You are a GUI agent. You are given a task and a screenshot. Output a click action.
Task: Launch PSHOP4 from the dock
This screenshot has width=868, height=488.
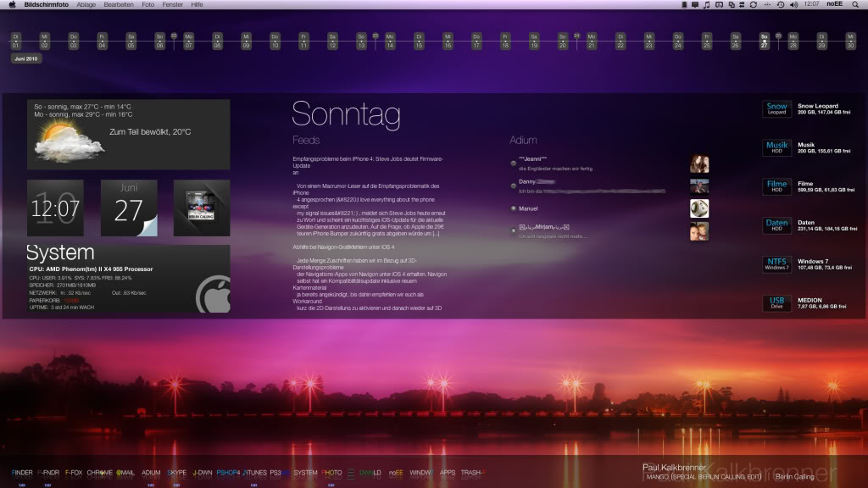coord(228,473)
